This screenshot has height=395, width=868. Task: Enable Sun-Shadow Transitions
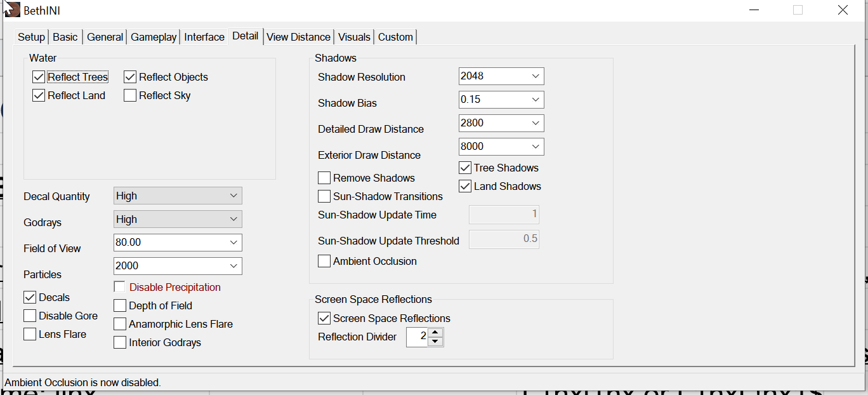pyautogui.click(x=324, y=196)
